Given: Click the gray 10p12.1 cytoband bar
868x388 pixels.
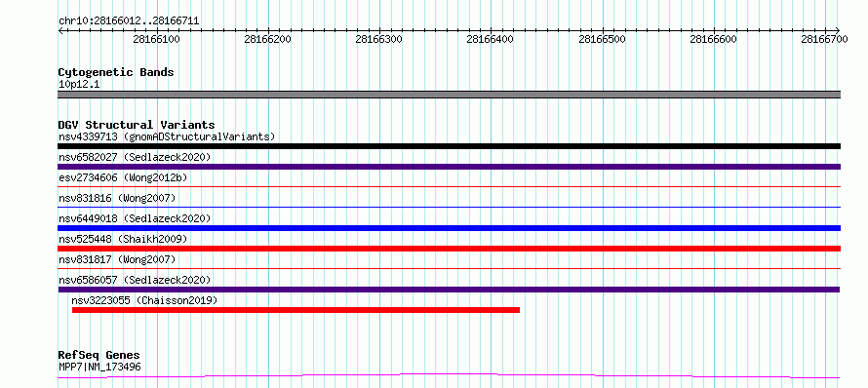Looking at the screenshot, I should coord(449,95).
